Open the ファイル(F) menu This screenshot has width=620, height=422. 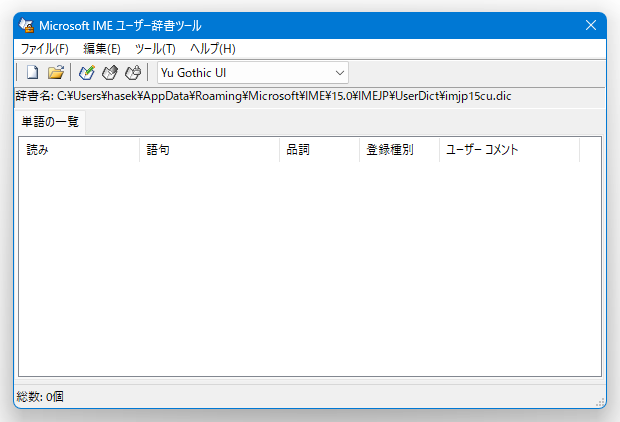coord(45,49)
